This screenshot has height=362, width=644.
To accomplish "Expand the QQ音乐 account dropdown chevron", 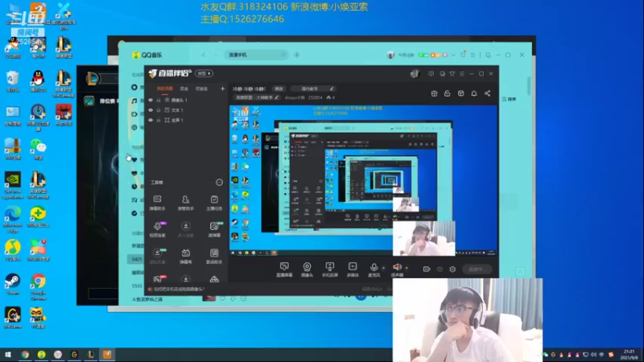I will [x=453, y=55].
